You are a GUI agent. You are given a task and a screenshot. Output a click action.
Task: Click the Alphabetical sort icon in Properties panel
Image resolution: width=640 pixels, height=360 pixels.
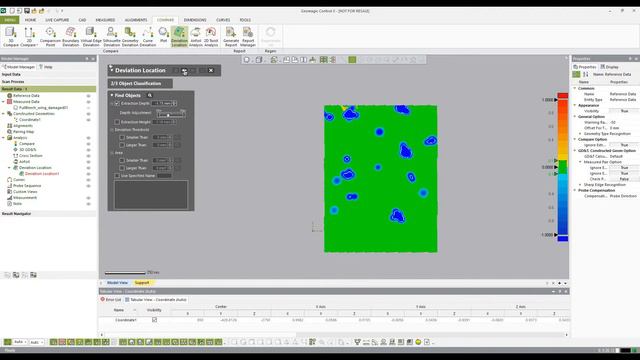[586, 74]
